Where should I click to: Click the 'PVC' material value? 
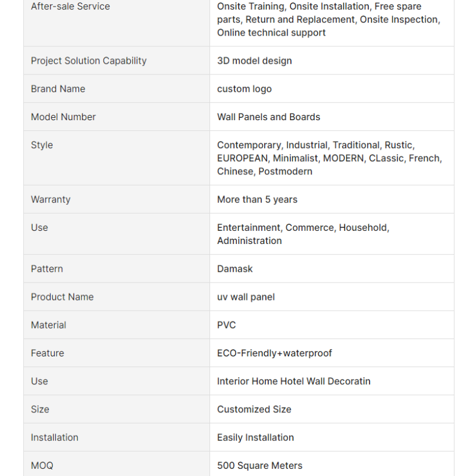pos(227,325)
